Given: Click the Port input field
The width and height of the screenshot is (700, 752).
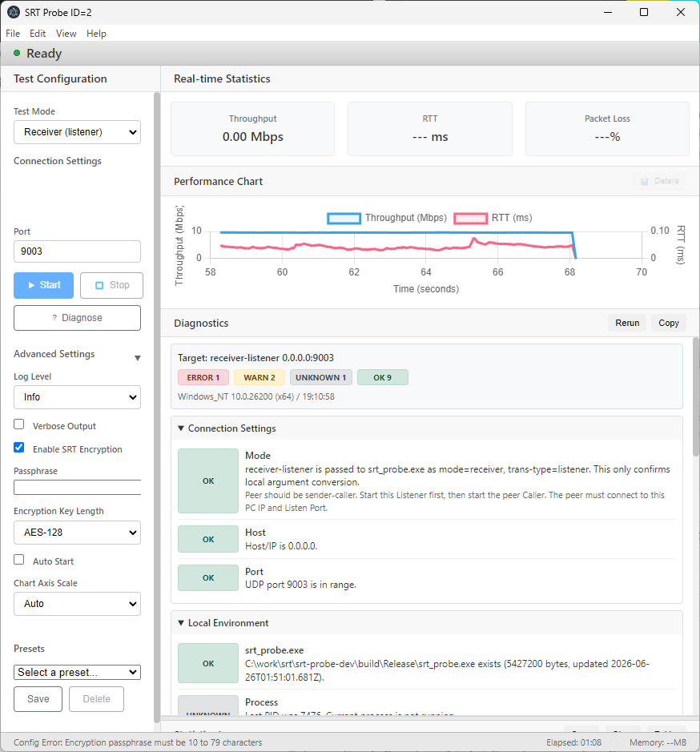Looking at the screenshot, I should (x=77, y=251).
